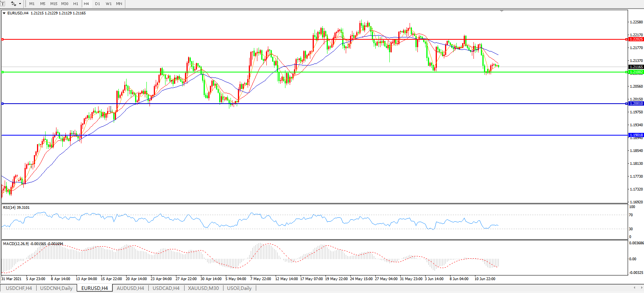Switch to M1 timeframe
This screenshot has width=644, height=293.
tap(32, 4)
